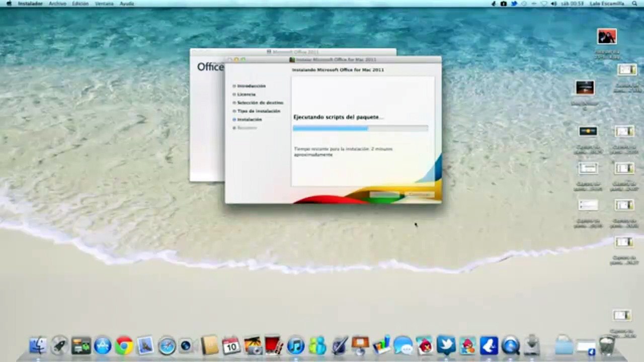Open Safari compass icon in Dock
644x362 pixels.
[x=167, y=345]
